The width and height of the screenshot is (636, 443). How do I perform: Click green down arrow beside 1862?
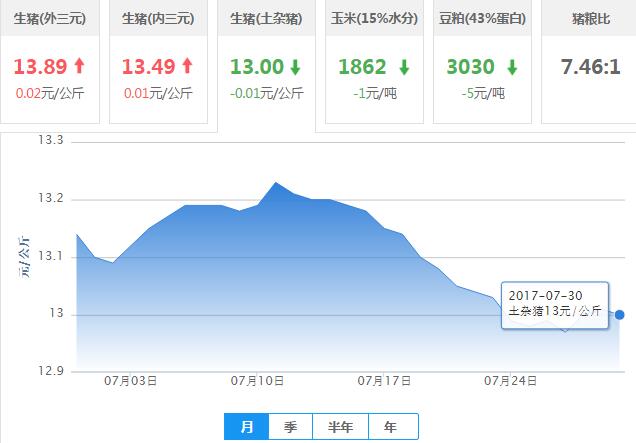pyautogui.click(x=403, y=68)
